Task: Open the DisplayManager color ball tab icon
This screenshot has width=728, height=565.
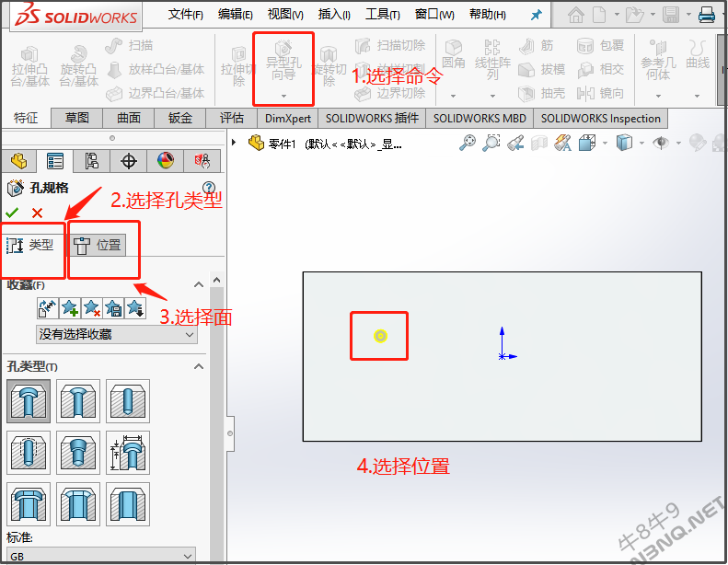Action: [x=166, y=161]
